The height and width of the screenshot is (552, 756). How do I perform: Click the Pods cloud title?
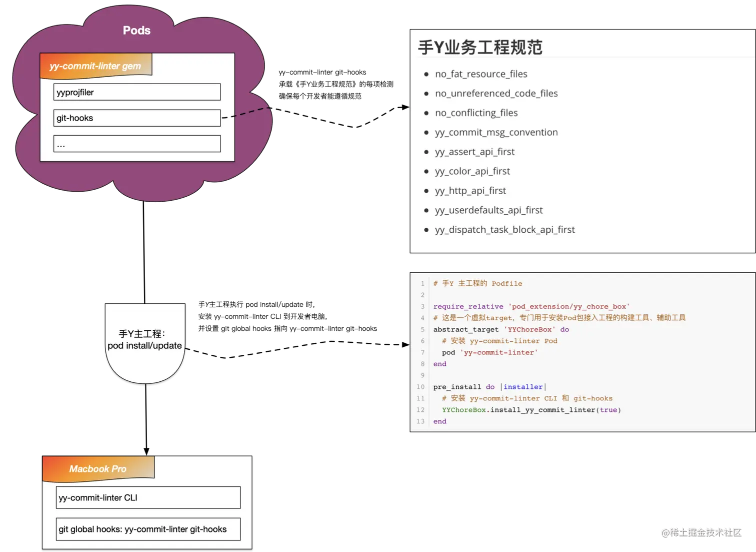click(136, 31)
